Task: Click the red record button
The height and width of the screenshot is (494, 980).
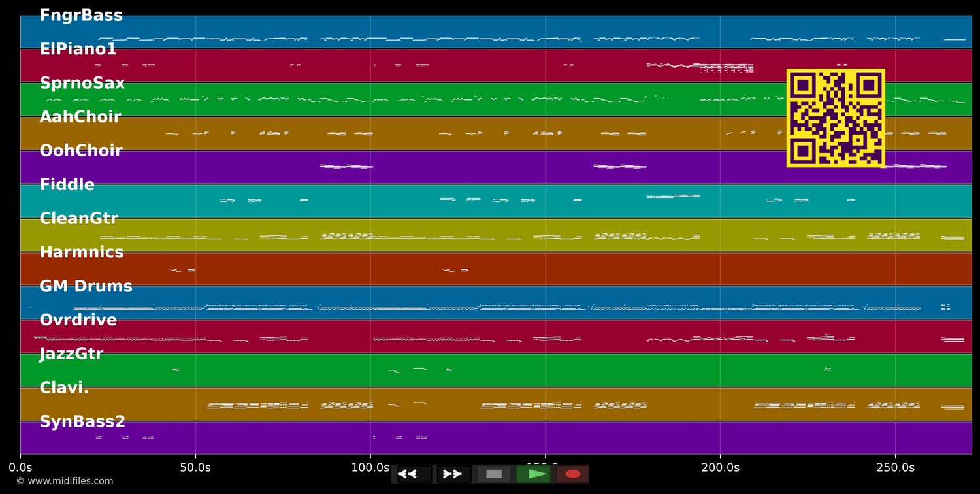Action: point(573,474)
